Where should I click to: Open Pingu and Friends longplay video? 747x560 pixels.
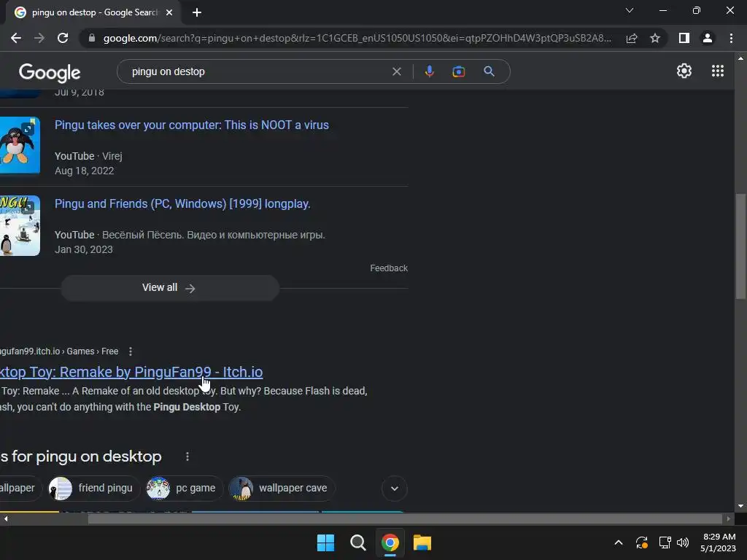coord(182,204)
